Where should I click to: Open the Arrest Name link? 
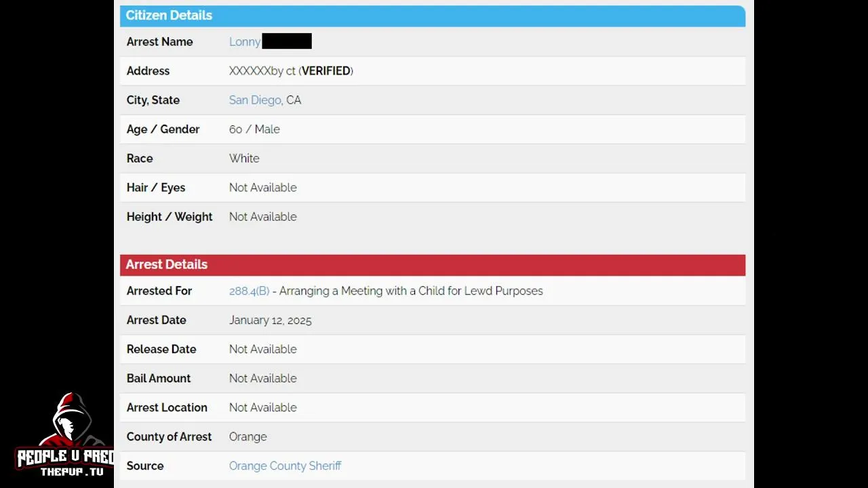[x=245, y=42]
